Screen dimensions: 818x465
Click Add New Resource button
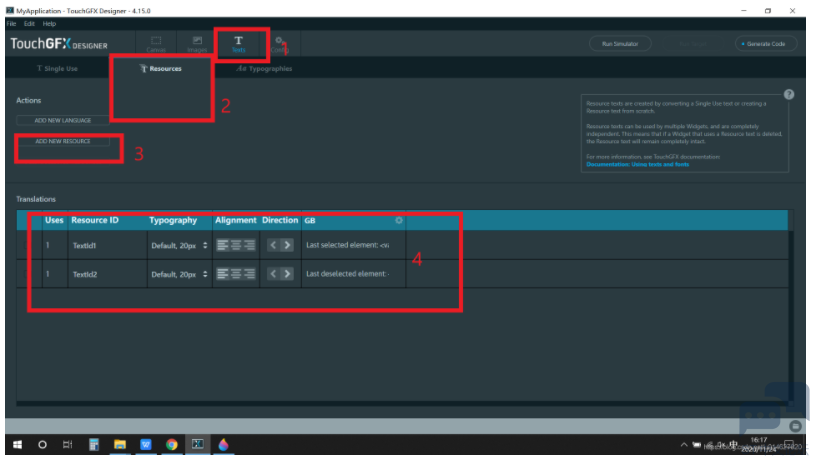63,141
